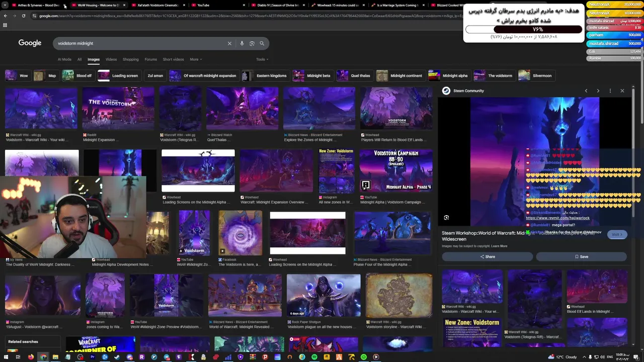
Task: Open the Voidstorm storyline map thumbnail
Action: 399,296
